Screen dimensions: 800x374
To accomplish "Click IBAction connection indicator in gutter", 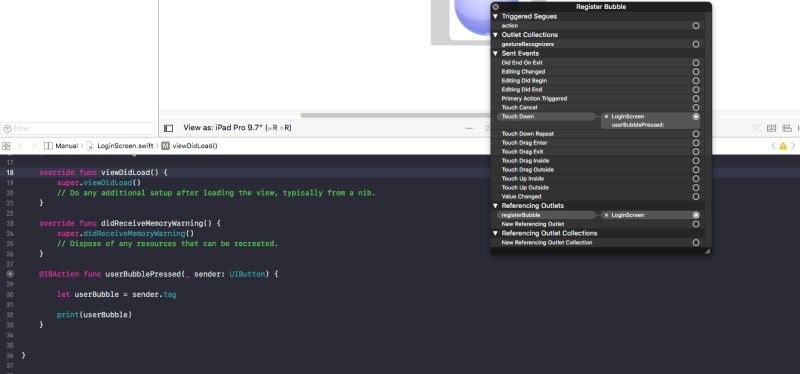I will click(10, 274).
